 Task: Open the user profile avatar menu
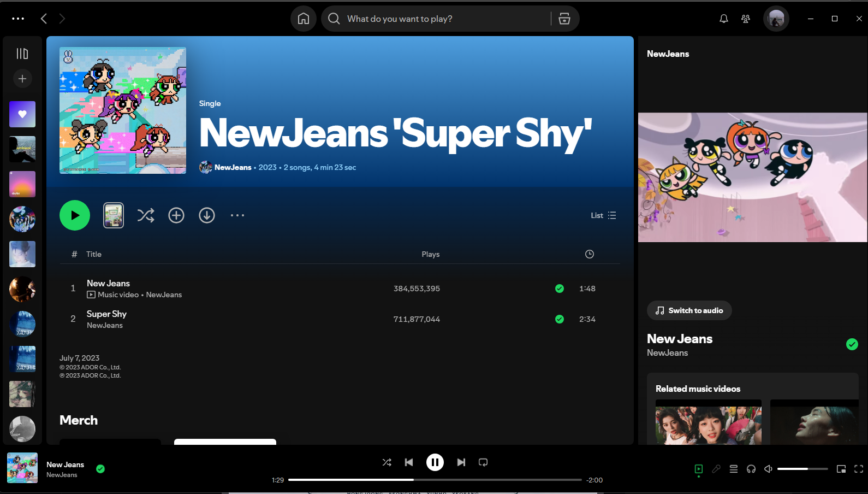[x=776, y=19]
